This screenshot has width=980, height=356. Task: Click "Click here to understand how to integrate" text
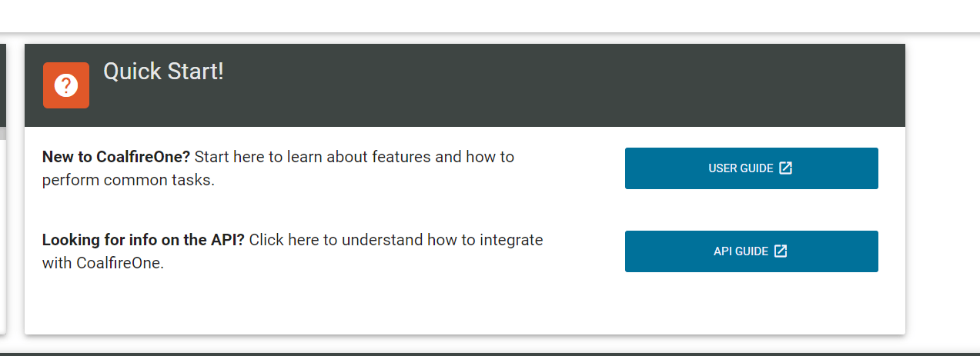tap(396, 240)
